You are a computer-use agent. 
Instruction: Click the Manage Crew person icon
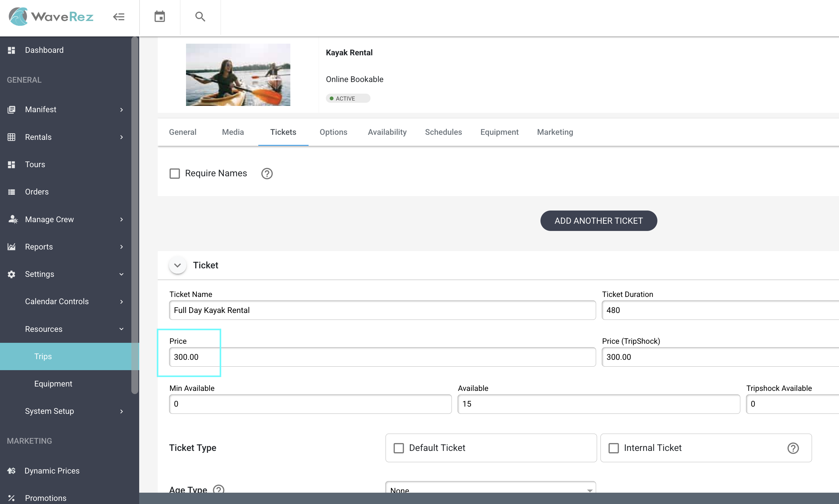point(13,219)
